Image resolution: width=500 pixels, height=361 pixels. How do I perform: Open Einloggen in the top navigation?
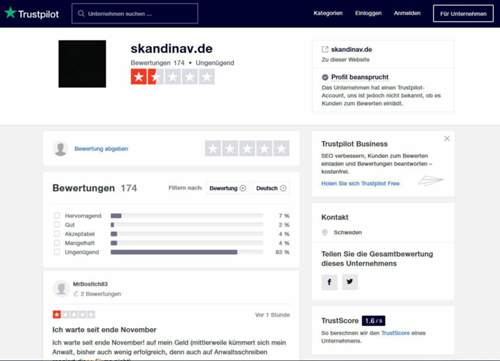pyautogui.click(x=368, y=13)
